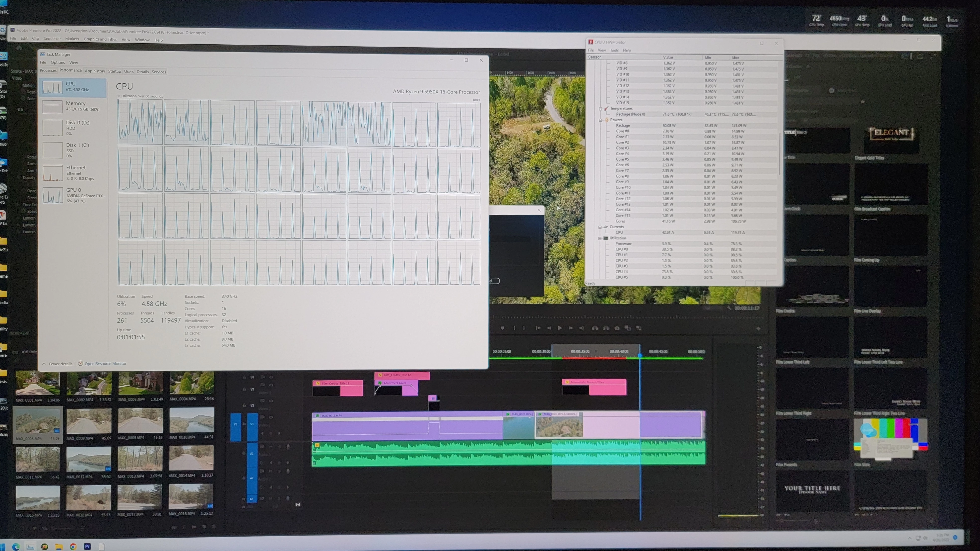Launch Chrome from the taskbar
The height and width of the screenshot is (551, 980).
tap(73, 546)
